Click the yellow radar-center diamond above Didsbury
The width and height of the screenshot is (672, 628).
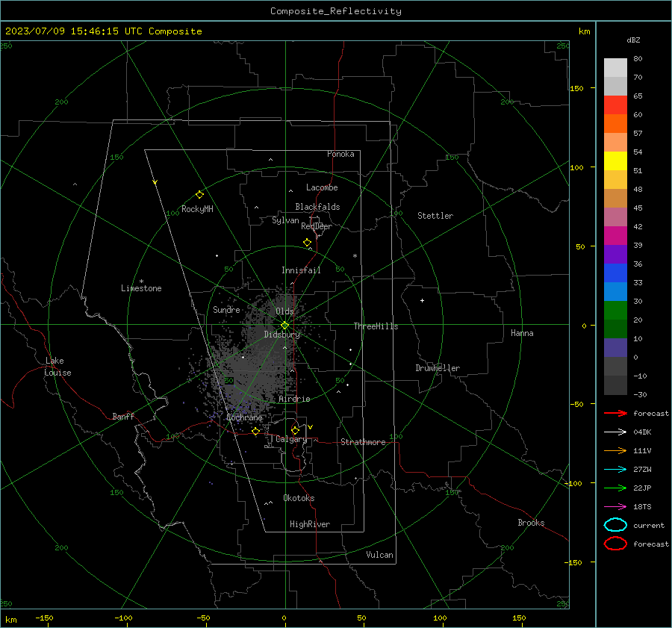click(x=284, y=326)
